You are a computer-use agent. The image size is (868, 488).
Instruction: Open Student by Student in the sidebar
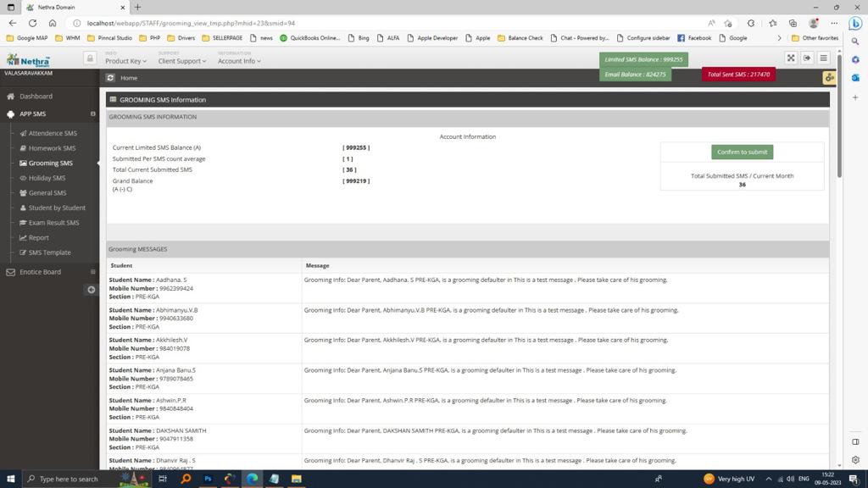click(53, 208)
